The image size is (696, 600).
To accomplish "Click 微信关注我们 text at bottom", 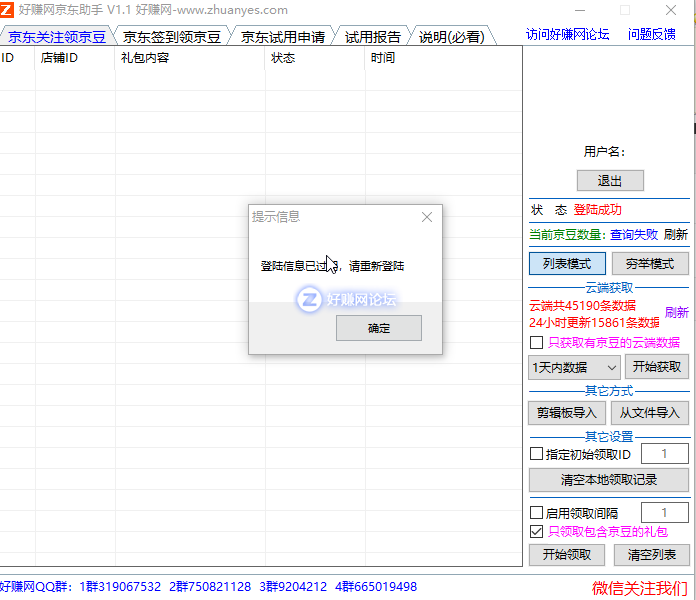I will coord(640,588).
